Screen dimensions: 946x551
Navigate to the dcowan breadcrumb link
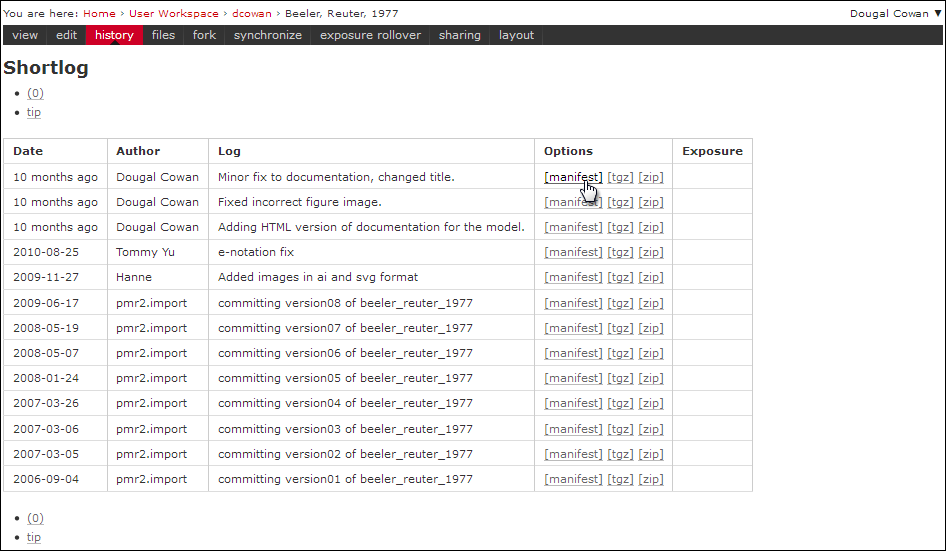pyautogui.click(x=252, y=13)
